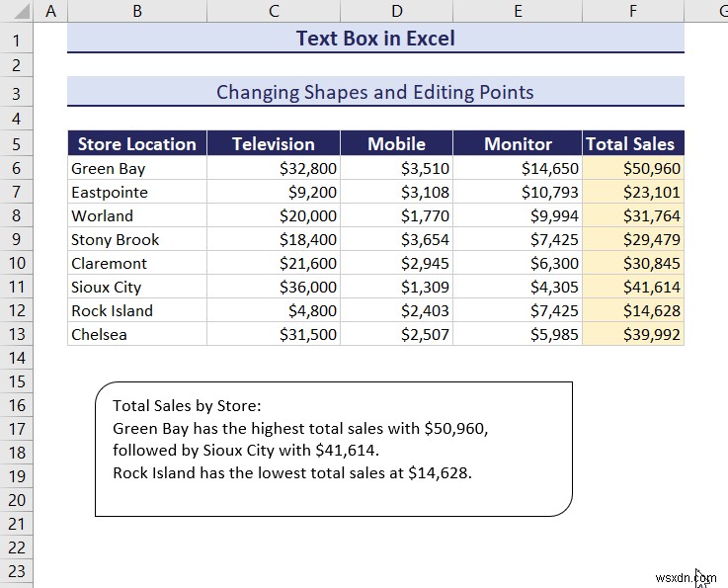
Task: Click Worland mobile value $1,770
Action: pyautogui.click(x=396, y=215)
